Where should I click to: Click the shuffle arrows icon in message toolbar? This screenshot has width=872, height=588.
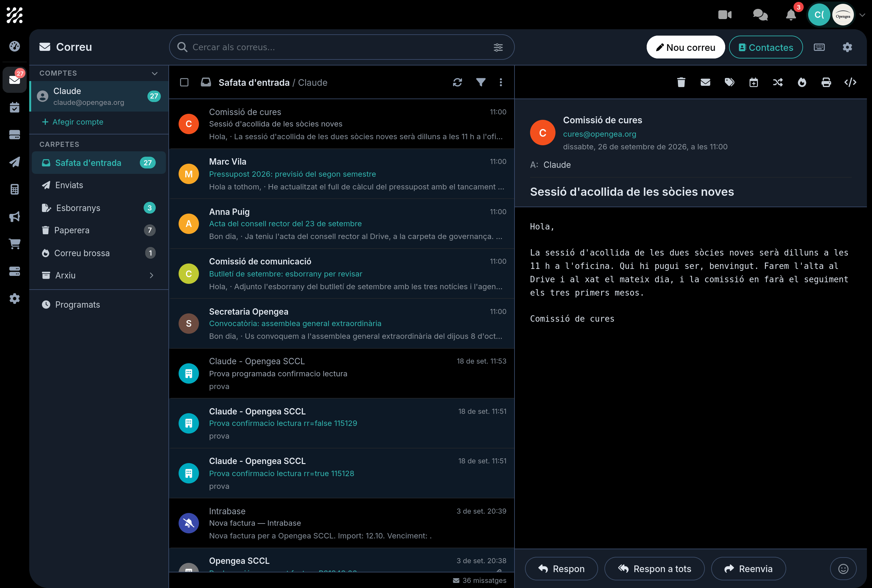(778, 82)
